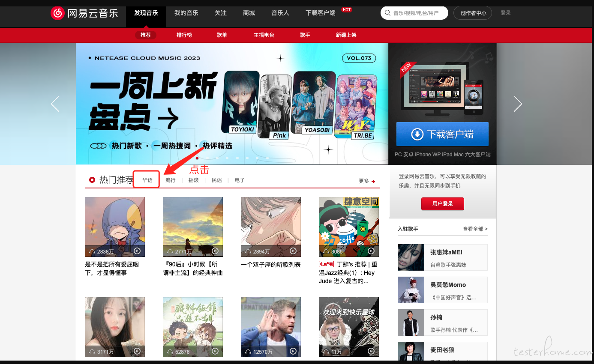
Task: Show next banner with right arrow
Action: pos(518,104)
